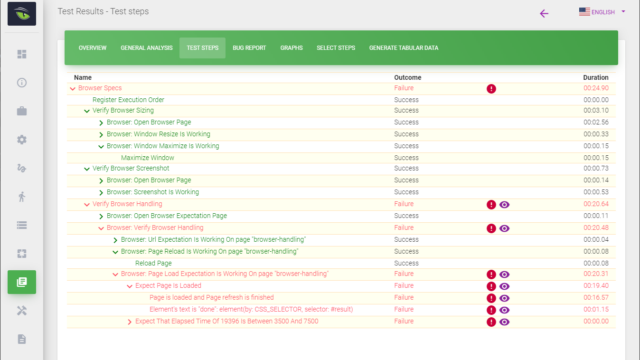This screenshot has height=360, width=640.
Task: Click error icon on Expect Page Is Loaded row
Action: (491, 286)
